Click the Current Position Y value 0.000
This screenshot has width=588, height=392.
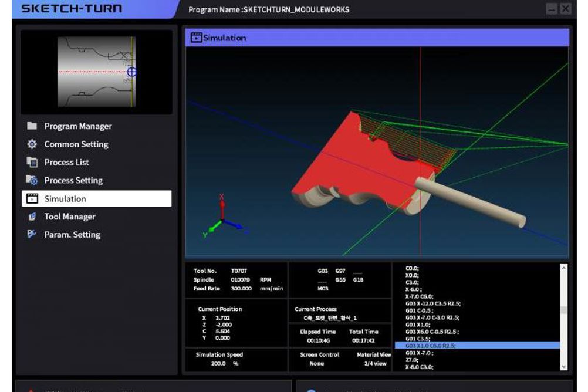223,338
